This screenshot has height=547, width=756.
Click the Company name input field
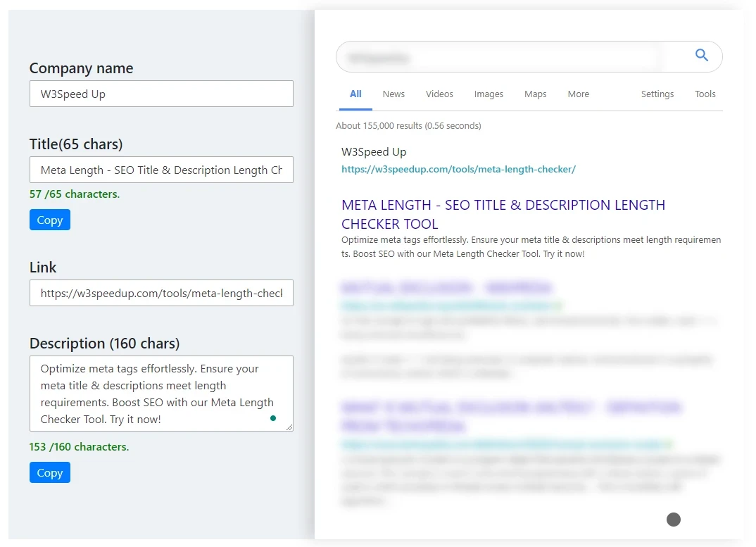(x=161, y=94)
